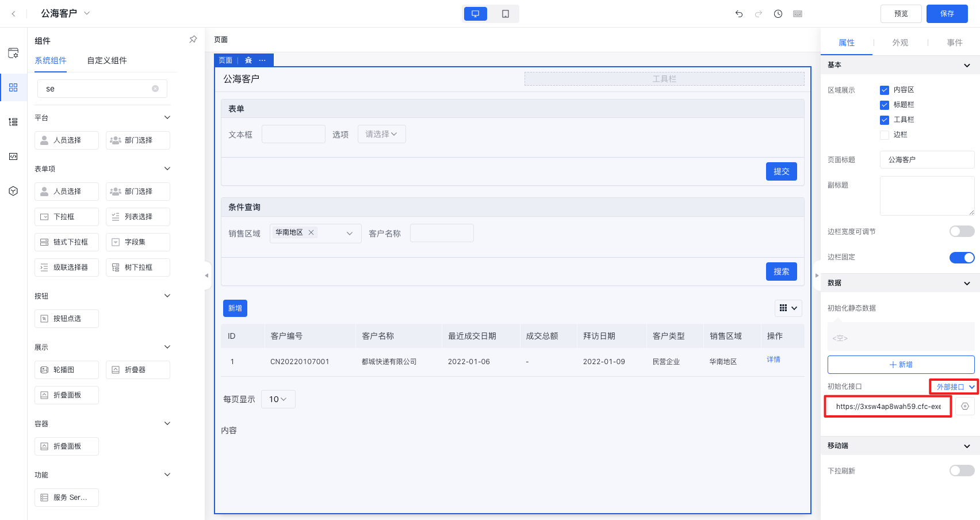Undo the last edit

[x=739, y=14]
